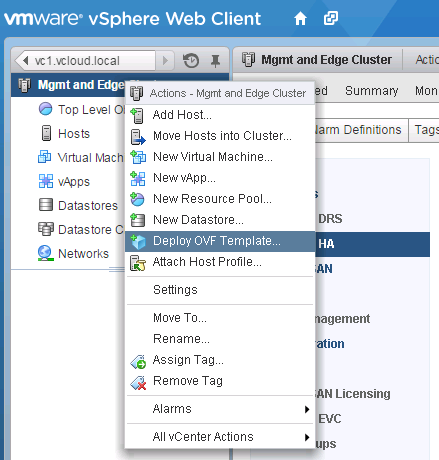439x460 pixels.
Task: Choose Rename... from the menu
Action: click(220, 339)
